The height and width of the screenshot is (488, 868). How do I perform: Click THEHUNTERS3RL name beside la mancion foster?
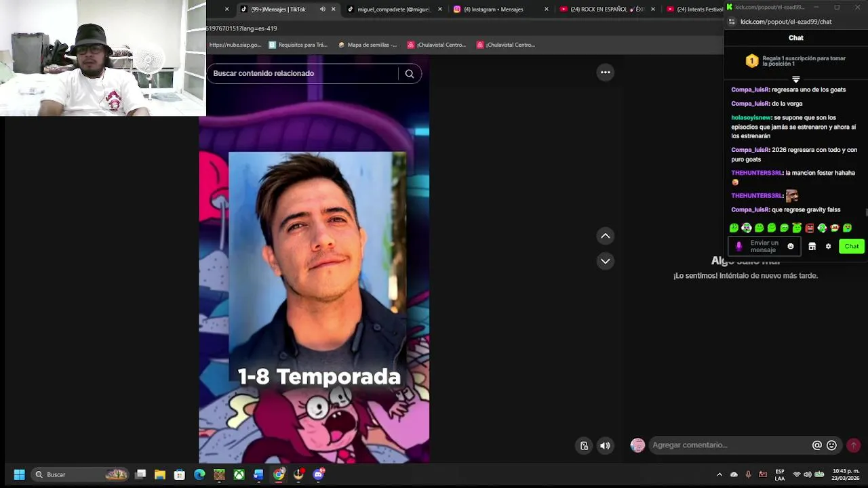tap(757, 174)
